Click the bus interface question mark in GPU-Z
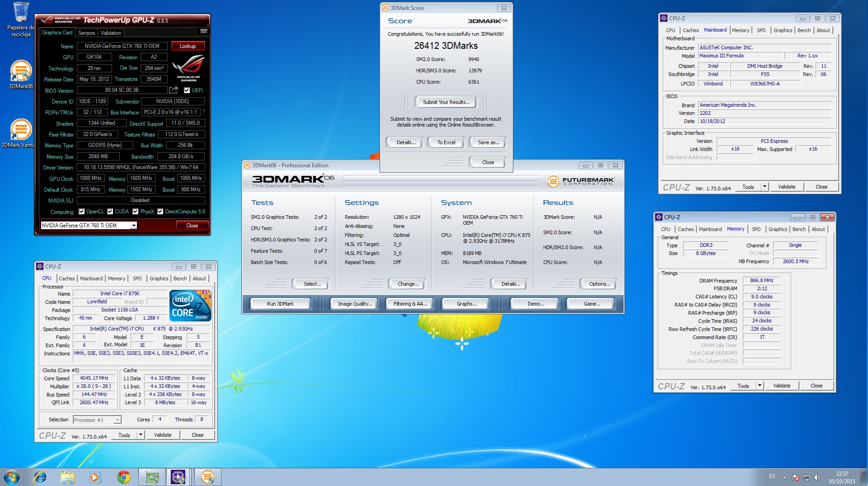 pos(203,112)
